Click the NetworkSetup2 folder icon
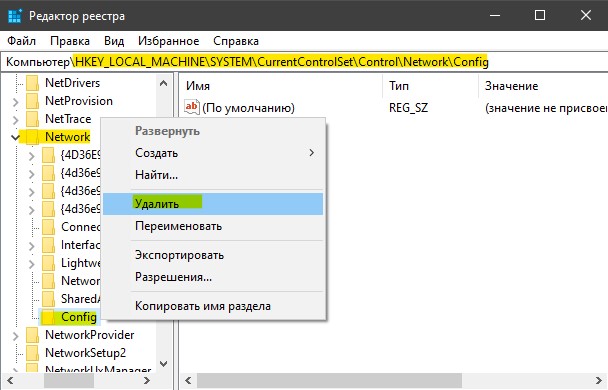 point(33,353)
